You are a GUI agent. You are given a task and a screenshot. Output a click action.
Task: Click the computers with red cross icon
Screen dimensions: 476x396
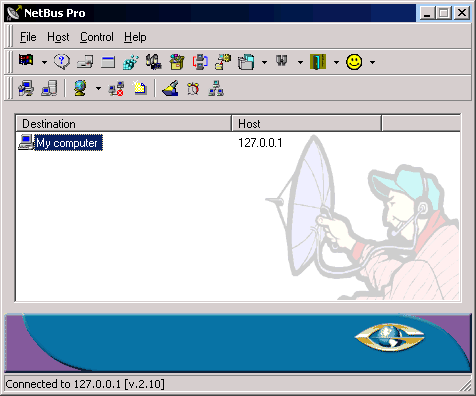pos(116,88)
